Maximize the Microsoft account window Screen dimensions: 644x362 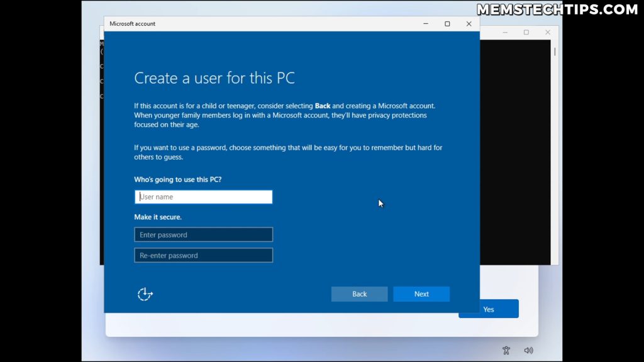pos(447,24)
